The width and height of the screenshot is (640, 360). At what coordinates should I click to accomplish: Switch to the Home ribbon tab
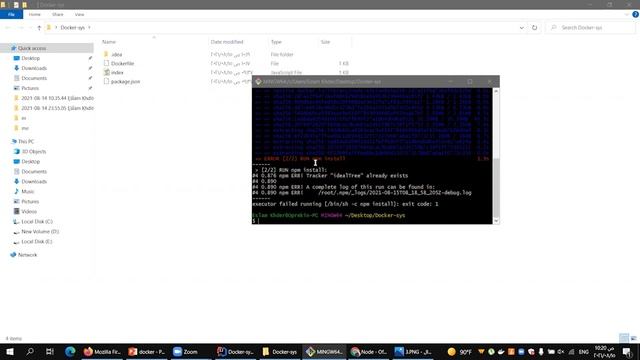pos(35,14)
